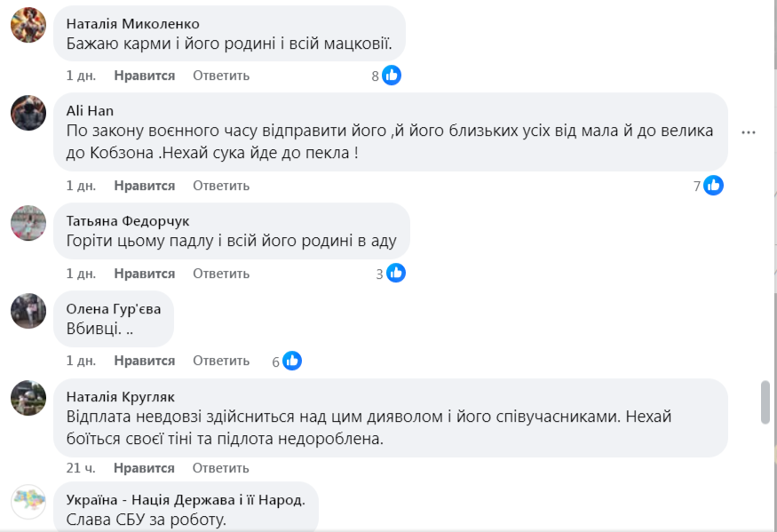Click like reaction icon on Олена Гур'єва's comment
This screenshot has height=532, width=777.
tap(292, 361)
